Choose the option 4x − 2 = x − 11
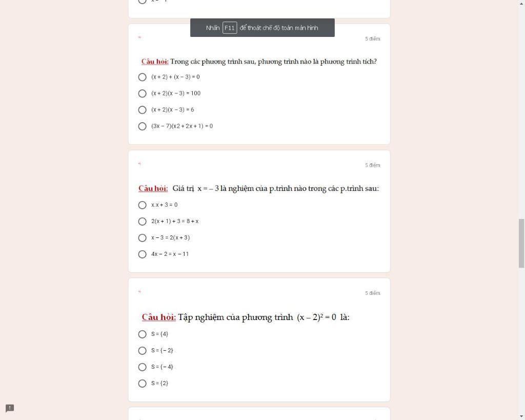 [x=143, y=254]
